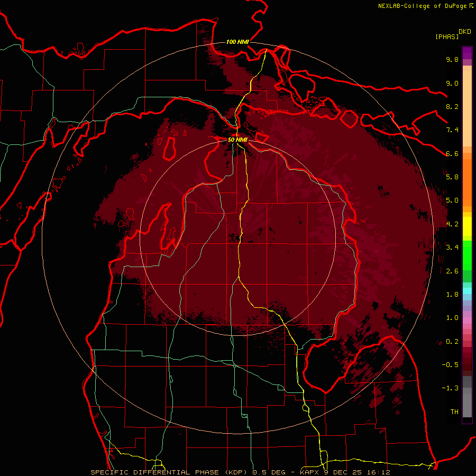
Task: Click the 1.0 value on the color scale
Action: [452, 318]
